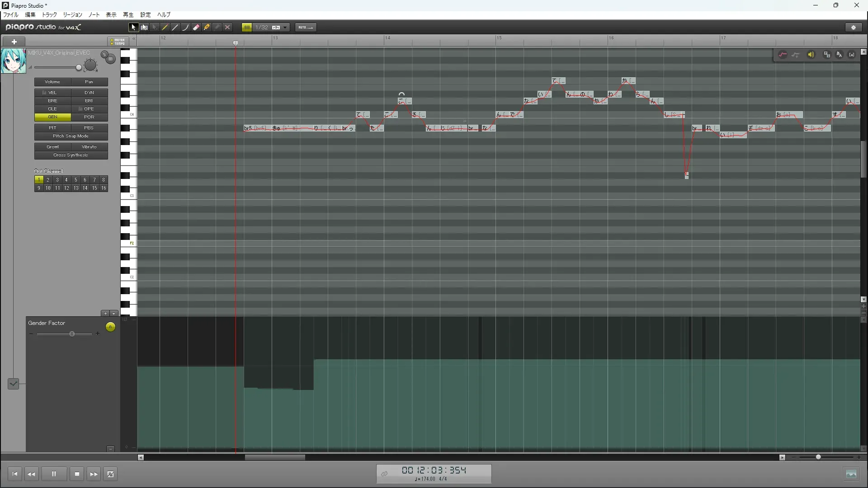This screenshot has height=488, width=868.
Task: Click the lyric language あA icon
Action: click(839, 55)
